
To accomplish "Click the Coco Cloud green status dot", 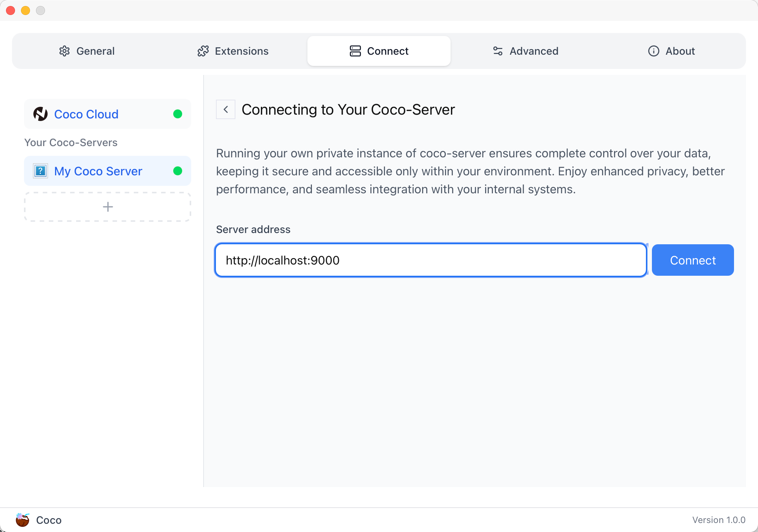I will (178, 114).
